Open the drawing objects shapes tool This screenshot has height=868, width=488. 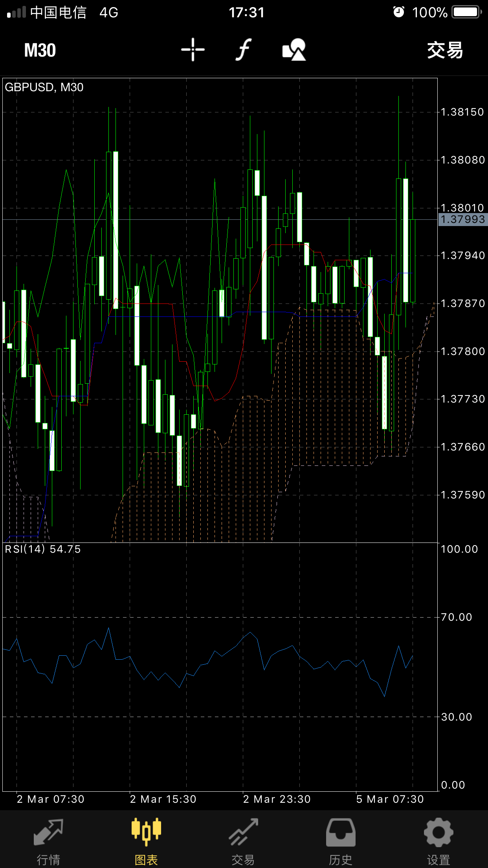pos(294,50)
